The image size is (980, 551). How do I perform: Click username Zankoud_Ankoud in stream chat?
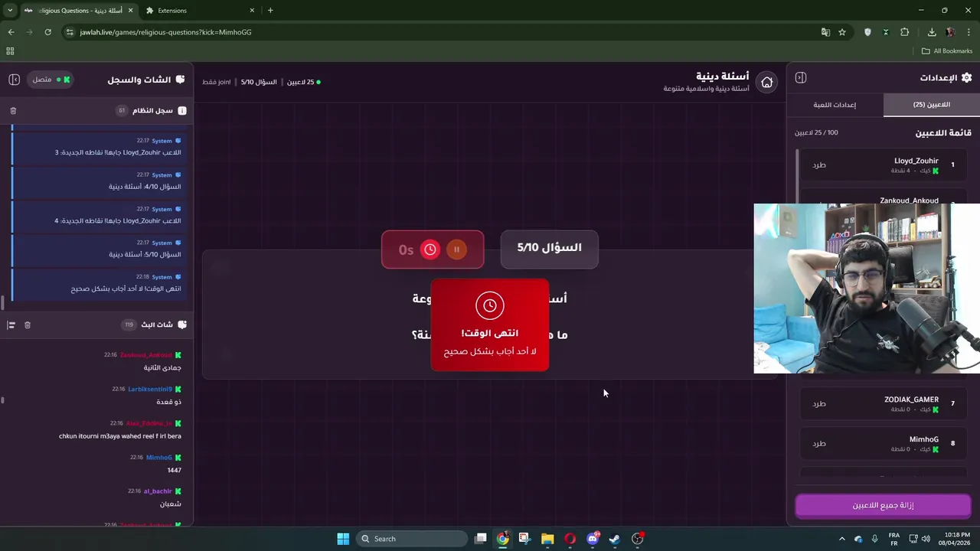coord(145,355)
